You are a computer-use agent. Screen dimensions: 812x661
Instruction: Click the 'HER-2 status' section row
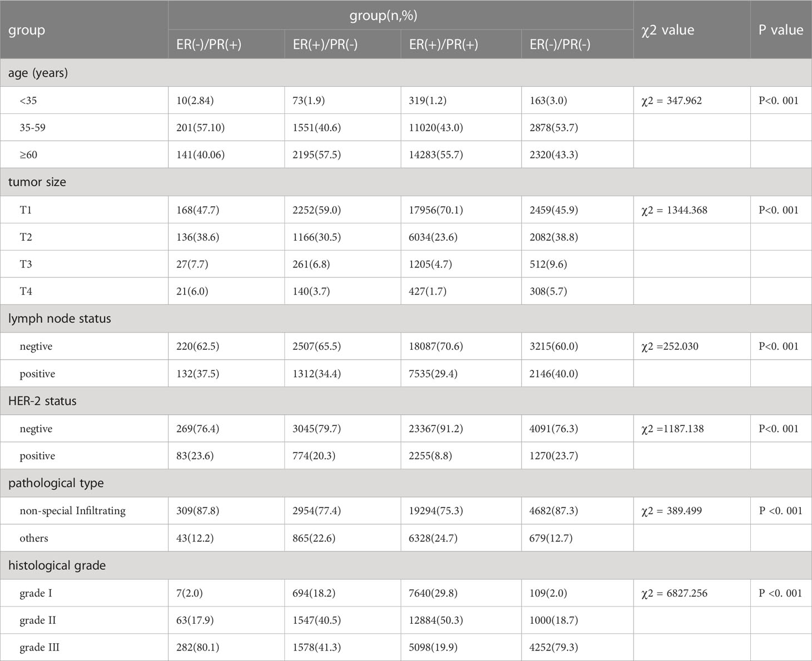click(406, 401)
